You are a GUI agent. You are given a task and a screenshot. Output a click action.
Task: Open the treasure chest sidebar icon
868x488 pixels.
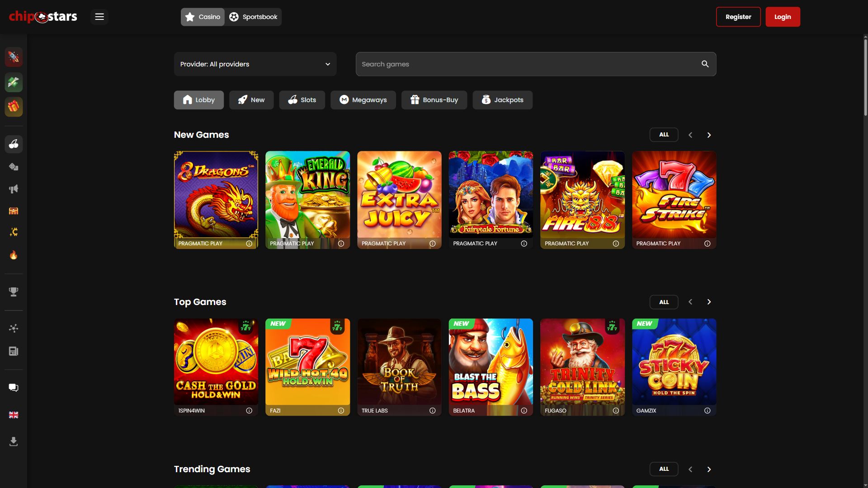pyautogui.click(x=14, y=211)
